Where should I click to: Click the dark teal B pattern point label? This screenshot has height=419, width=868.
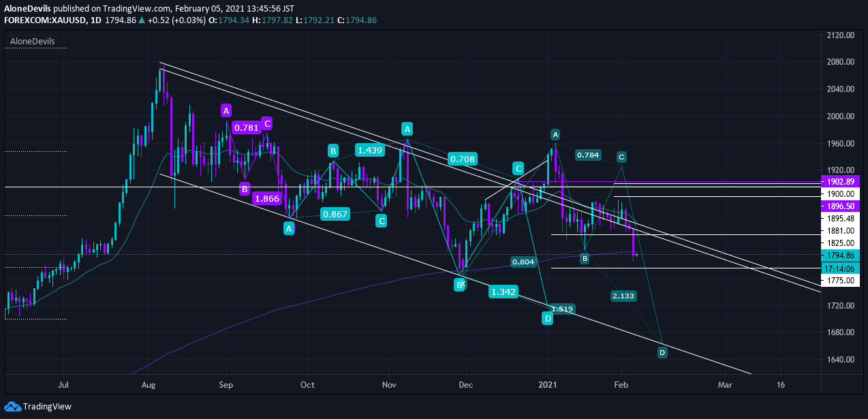tap(585, 258)
